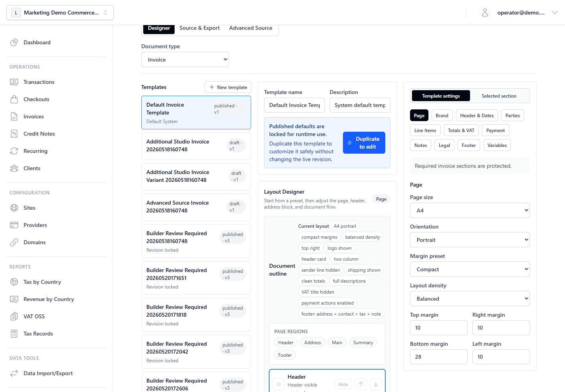The image size is (565, 392).
Task: Click the Bottom margin field
Action: click(439, 357)
